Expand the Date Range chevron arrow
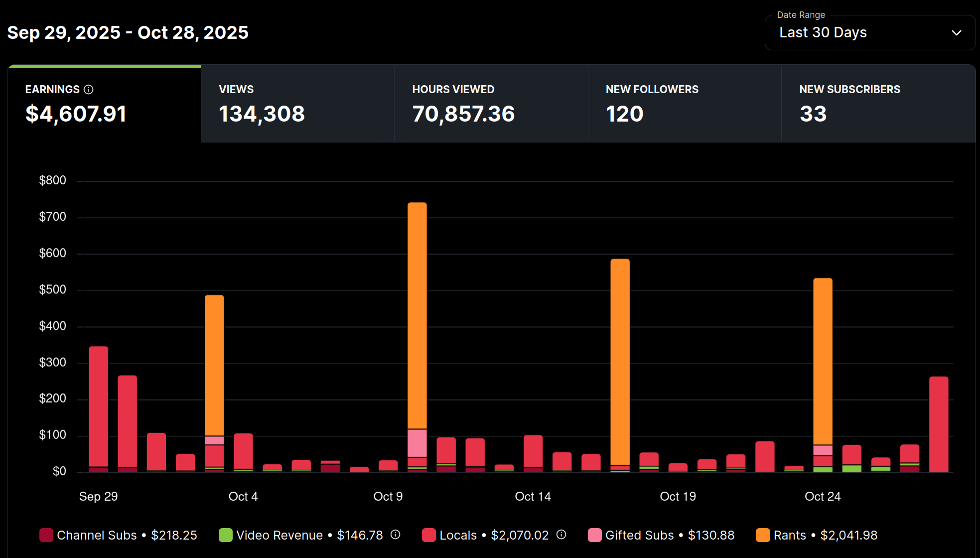The width and height of the screenshot is (980, 558). 956,33
